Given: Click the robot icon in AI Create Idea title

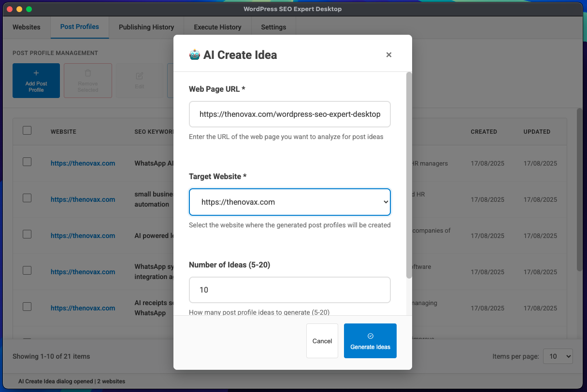Looking at the screenshot, I should click(194, 55).
